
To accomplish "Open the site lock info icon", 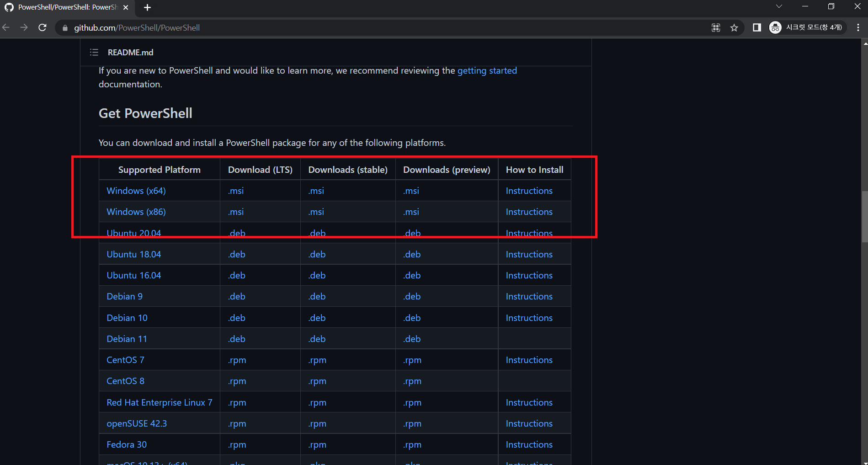I will click(x=65, y=28).
